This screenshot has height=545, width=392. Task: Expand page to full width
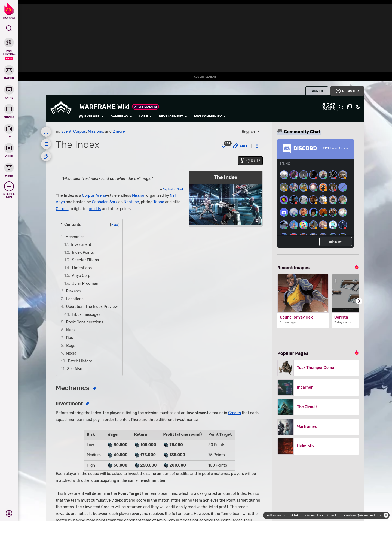46,132
